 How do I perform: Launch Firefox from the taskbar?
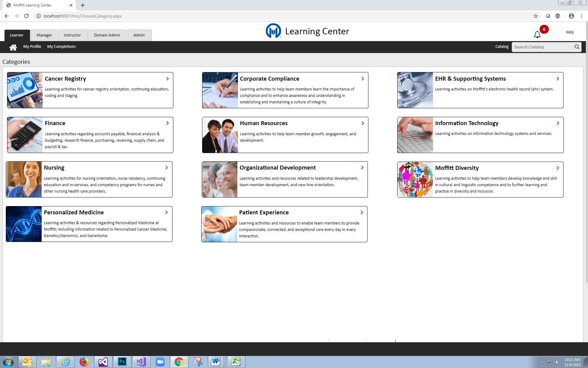click(x=84, y=362)
